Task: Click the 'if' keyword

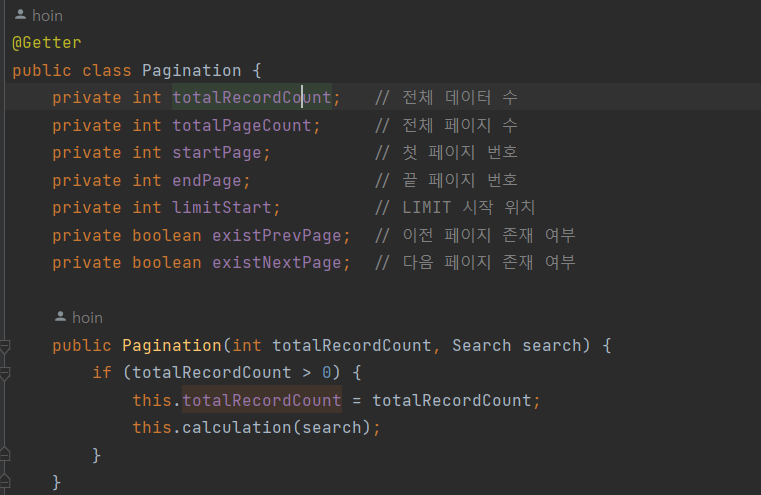Action: point(102,373)
